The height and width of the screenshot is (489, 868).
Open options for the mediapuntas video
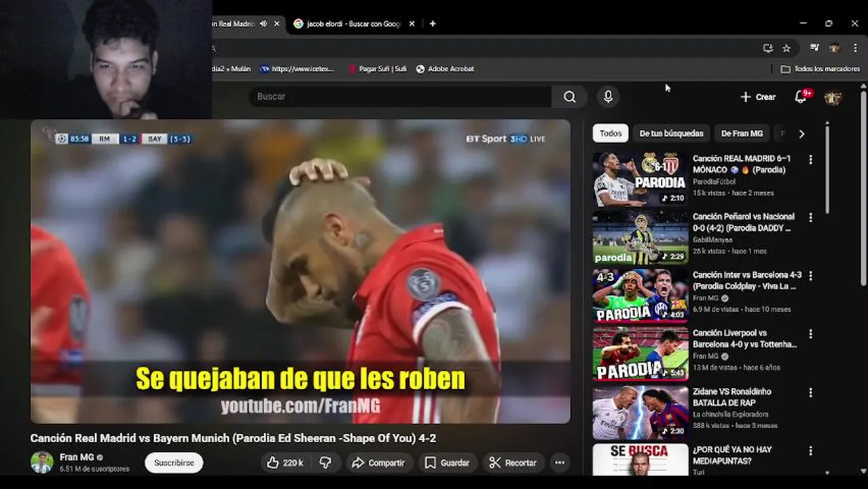pos(810,451)
